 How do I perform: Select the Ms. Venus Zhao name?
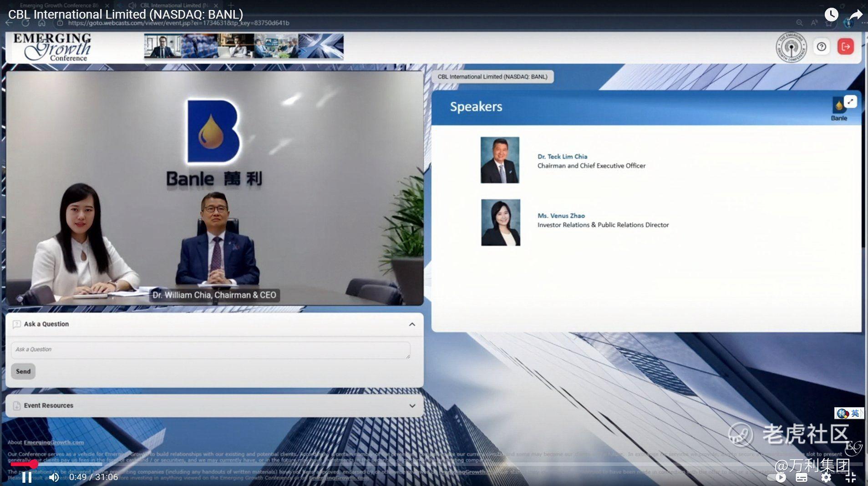[x=561, y=216]
